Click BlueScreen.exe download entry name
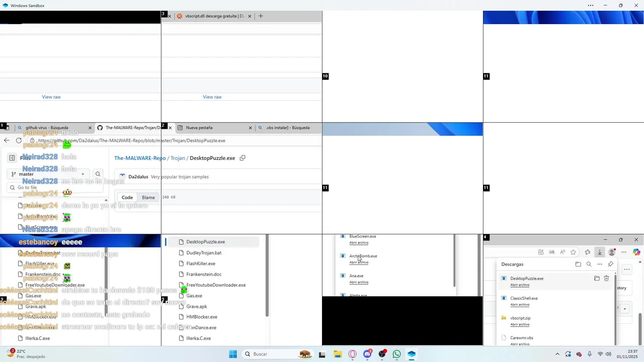 click(363, 236)
